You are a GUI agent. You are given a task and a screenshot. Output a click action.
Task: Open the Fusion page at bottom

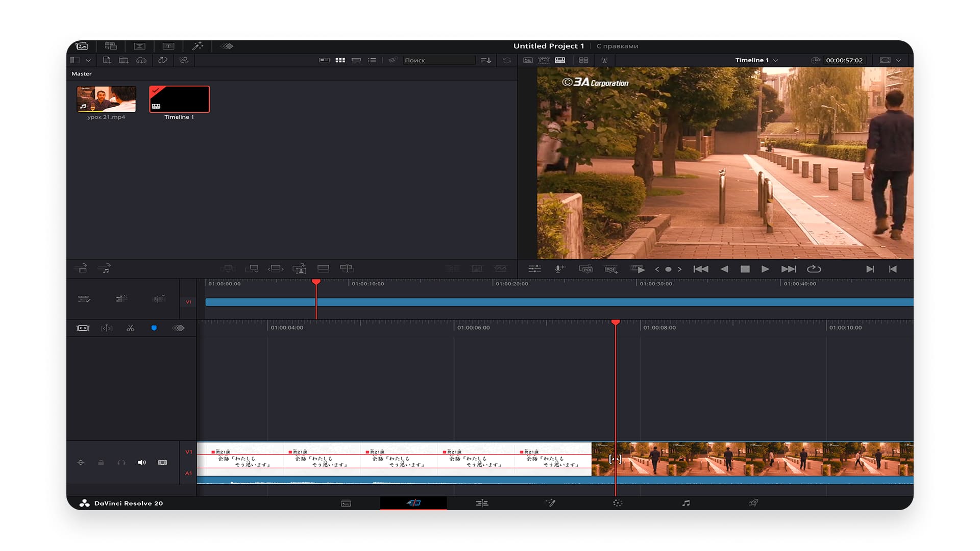550,503
